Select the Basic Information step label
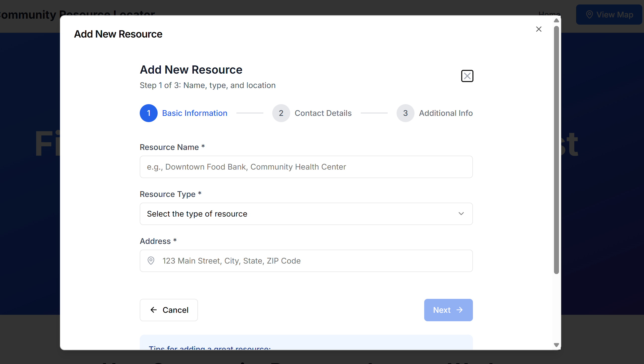The image size is (644, 364). coord(194,113)
